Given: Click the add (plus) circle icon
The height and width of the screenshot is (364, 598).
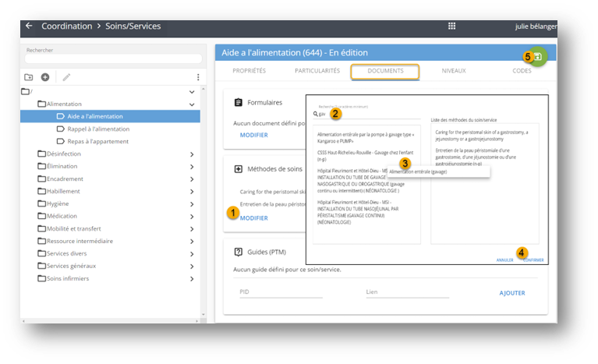Looking at the screenshot, I should (x=45, y=77).
